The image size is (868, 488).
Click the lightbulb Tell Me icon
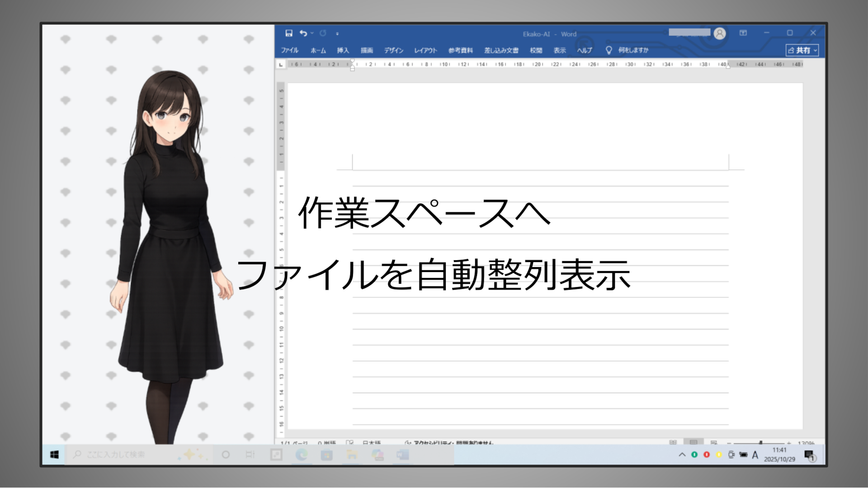tap(609, 50)
